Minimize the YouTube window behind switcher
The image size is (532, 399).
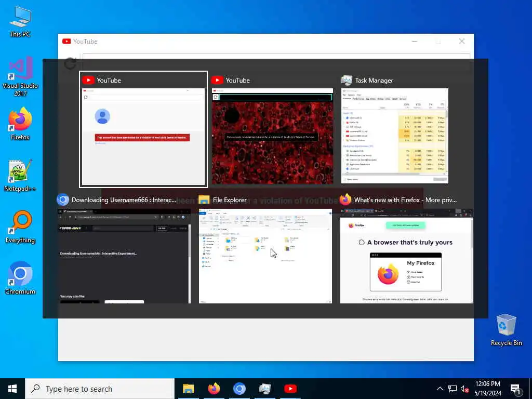pos(414,41)
